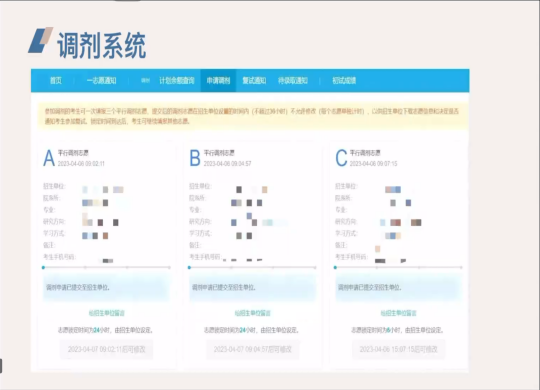This screenshot has height=390, width=540.
Task: Click the progress bar start dot in volunteer A
Action: (43, 267)
